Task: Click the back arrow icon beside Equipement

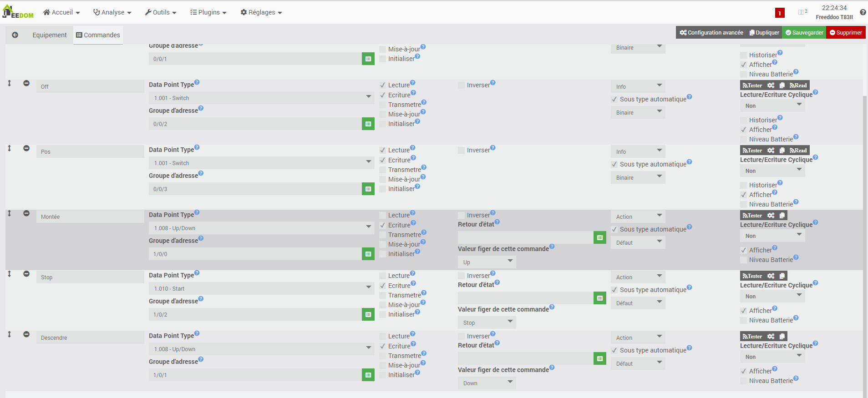Action: [x=15, y=35]
